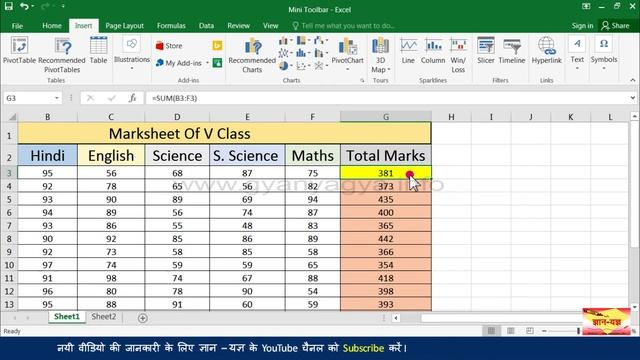Select column header G
This screenshot has height=360, width=640.
click(386, 117)
